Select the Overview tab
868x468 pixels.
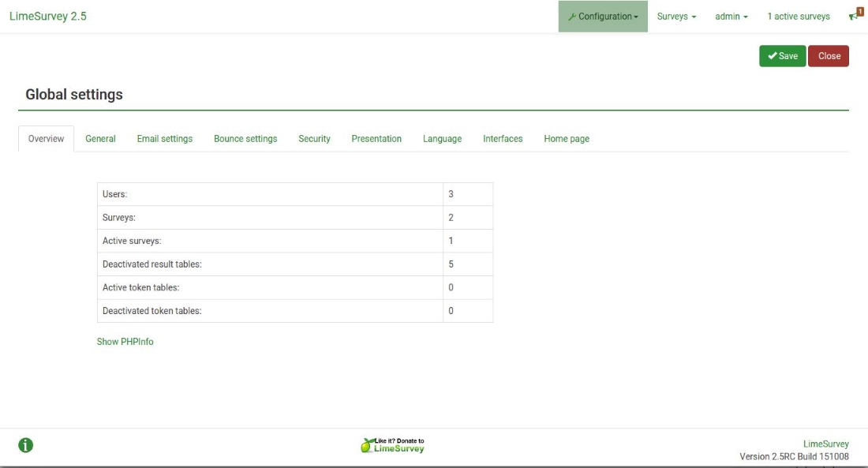(x=46, y=139)
